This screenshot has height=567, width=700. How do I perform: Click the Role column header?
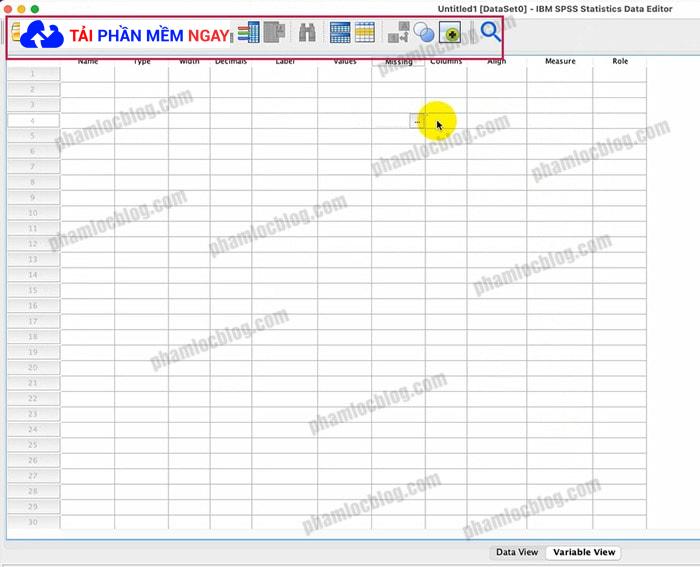(x=620, y=61)
